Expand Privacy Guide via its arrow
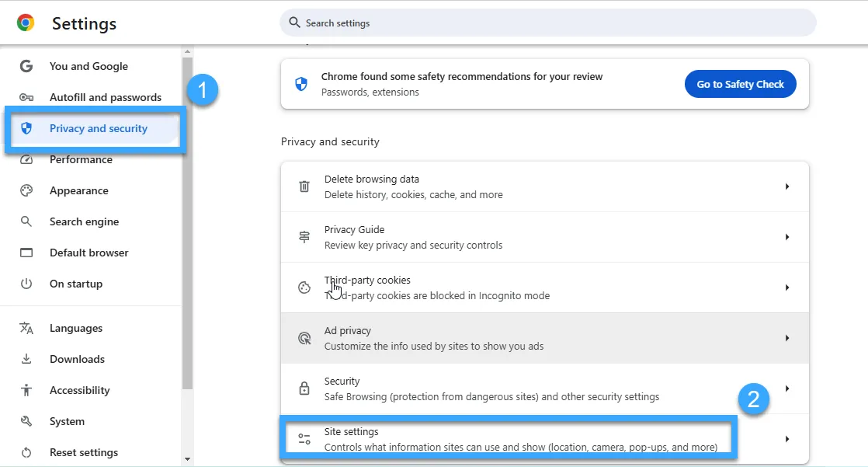 [786, 237]
